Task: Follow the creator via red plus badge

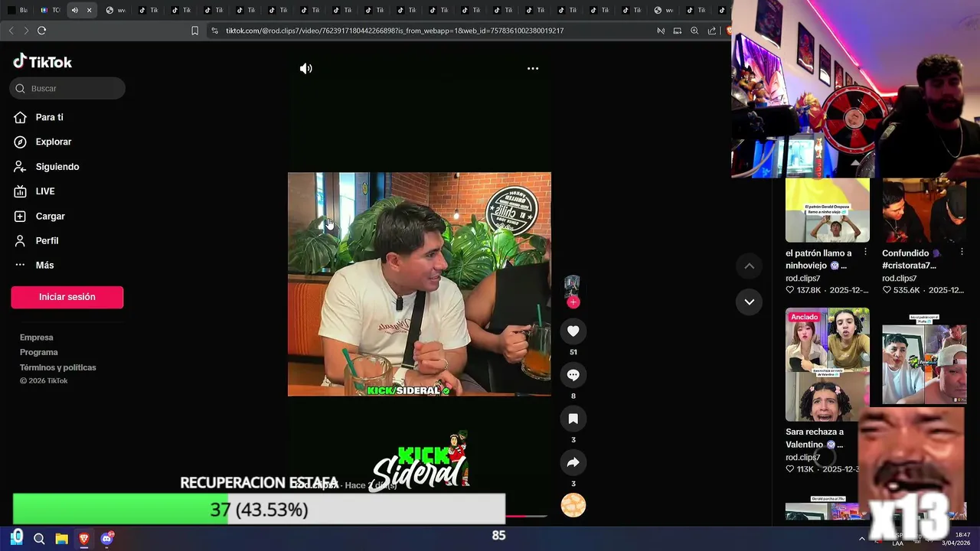Action: [x=573, y=302]
